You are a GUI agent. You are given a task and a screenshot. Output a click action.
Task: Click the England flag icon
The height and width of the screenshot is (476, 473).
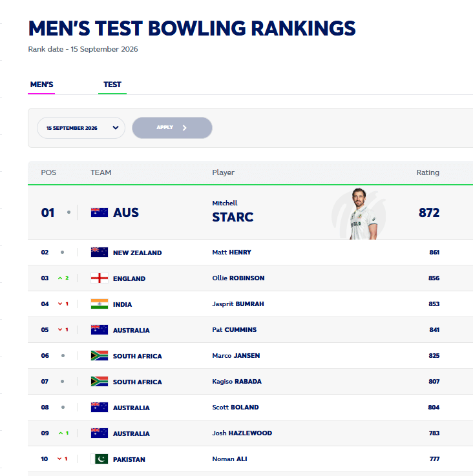point(100,278)
